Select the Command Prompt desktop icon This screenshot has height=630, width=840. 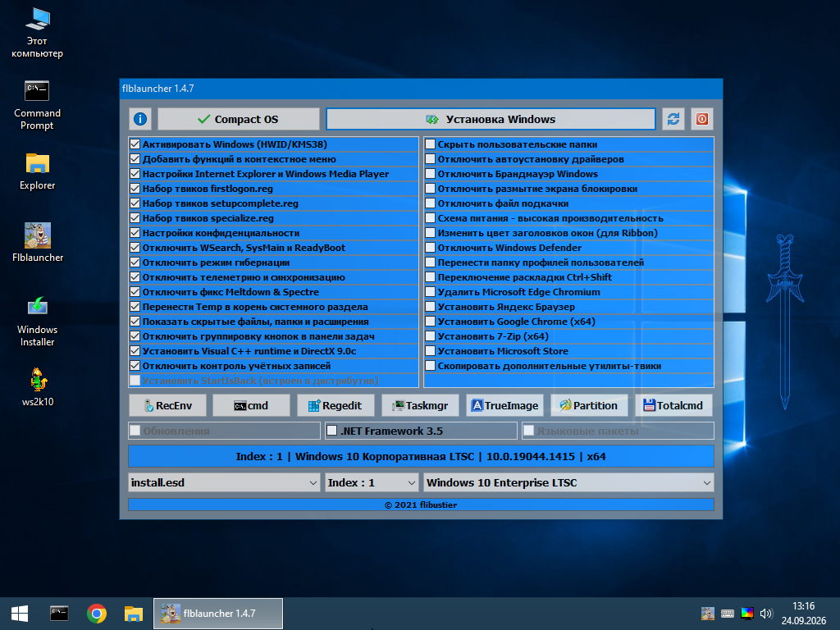coord(37,106)
